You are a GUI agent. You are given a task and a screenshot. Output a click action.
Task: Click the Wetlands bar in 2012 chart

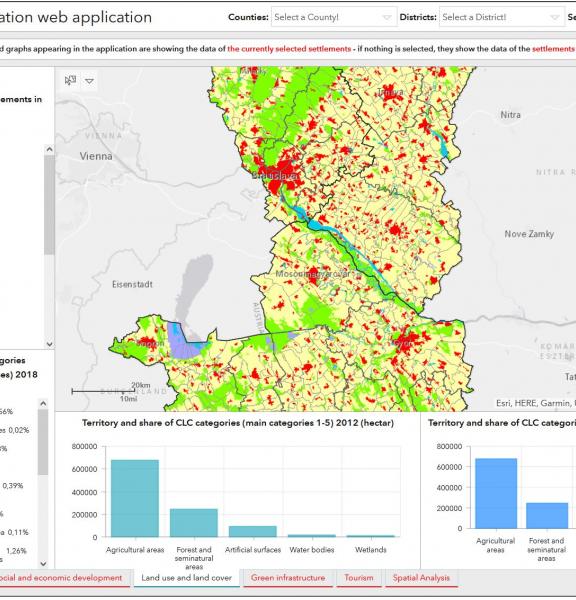click(370, 536)
